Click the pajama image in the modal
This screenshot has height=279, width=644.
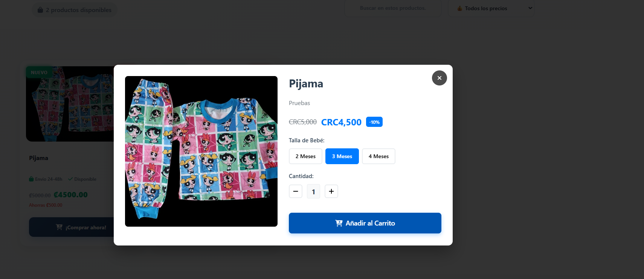point(201,151)
